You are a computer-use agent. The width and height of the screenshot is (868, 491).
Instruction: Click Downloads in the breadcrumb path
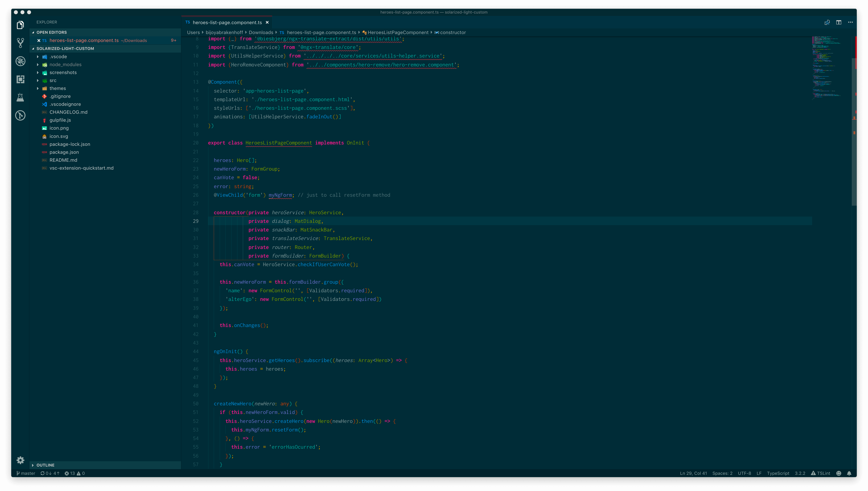261,32
